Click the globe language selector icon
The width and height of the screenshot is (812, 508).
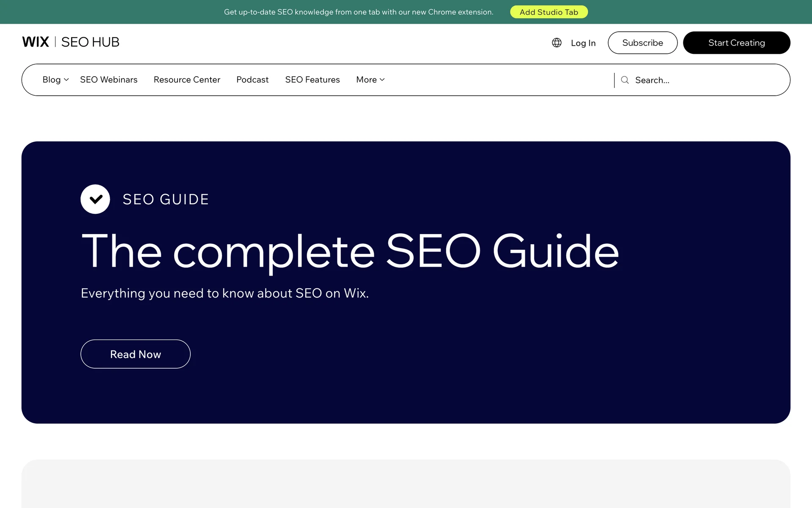[557, 43]
